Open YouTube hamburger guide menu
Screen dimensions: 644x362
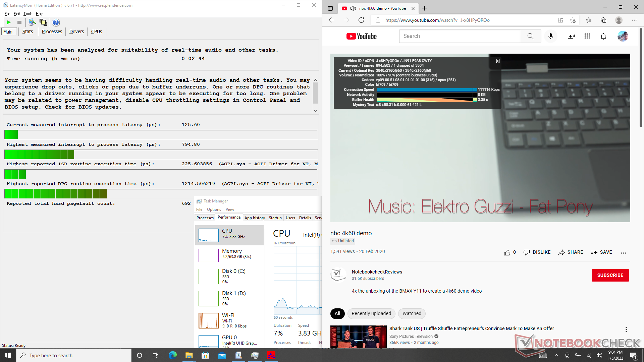click(334, 36)
